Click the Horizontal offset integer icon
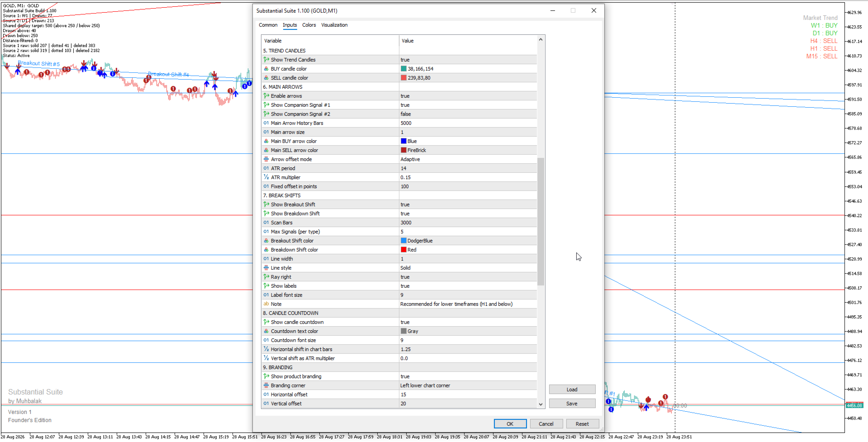Viewport: 868px width, 442px height. click(266, 394)
